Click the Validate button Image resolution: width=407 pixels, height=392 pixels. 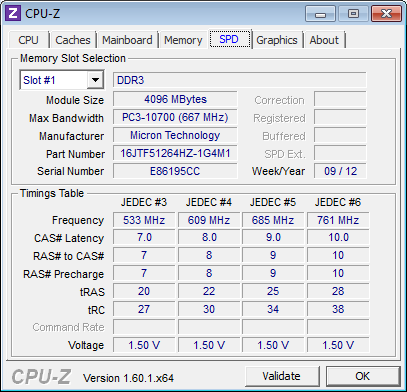click(x=282, y=376)
